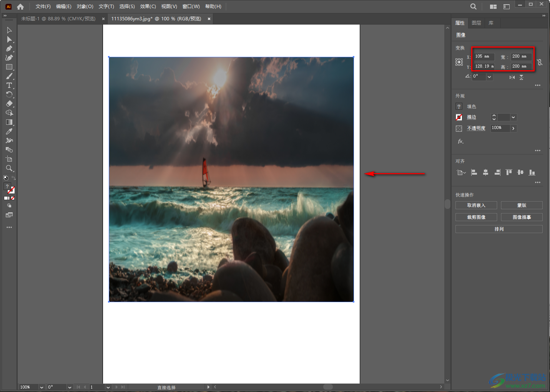Open the canvas rotation dropdown in status bar

coord(70,387)
